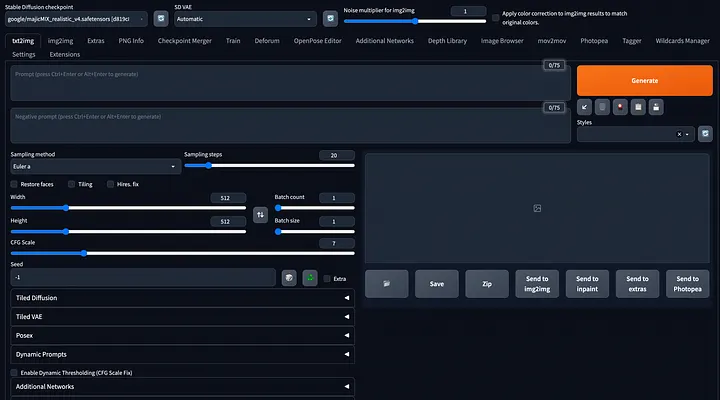Screen dimensions: 720x400
Task: Check the Extra seed checkbox
Action: pyautogui.click(x=327, y=278)
